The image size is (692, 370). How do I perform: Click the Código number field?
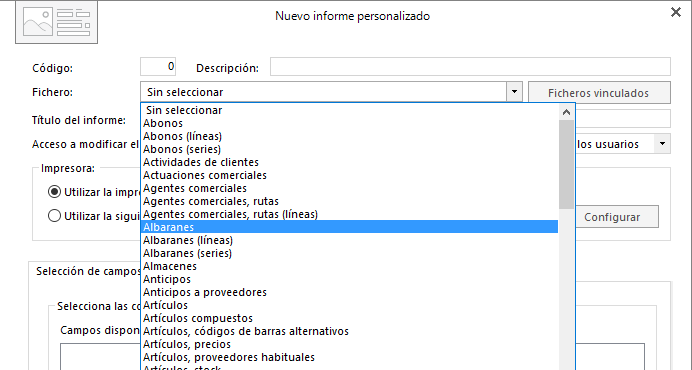point(158,67)
